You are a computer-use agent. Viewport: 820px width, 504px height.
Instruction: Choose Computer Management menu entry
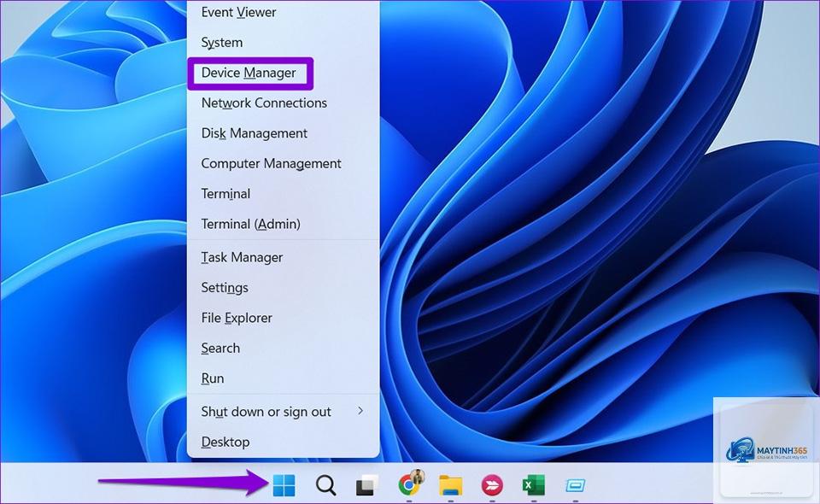(x=283, y=164)
